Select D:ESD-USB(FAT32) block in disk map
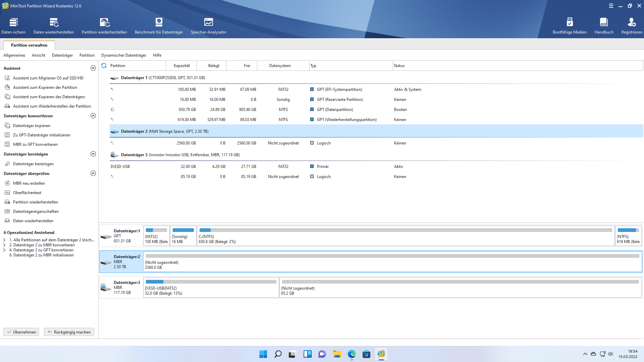Viewport: 644px width, 362px height. coord(211,287)
